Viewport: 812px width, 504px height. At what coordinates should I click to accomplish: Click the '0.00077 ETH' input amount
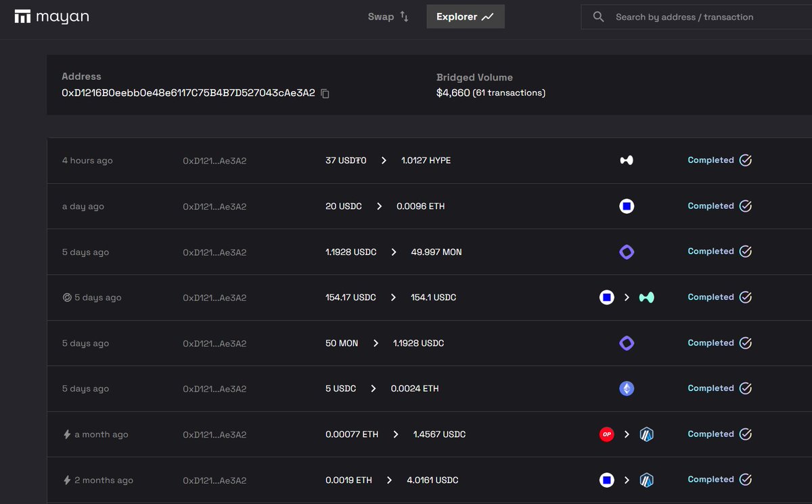(x=352, y=435)
